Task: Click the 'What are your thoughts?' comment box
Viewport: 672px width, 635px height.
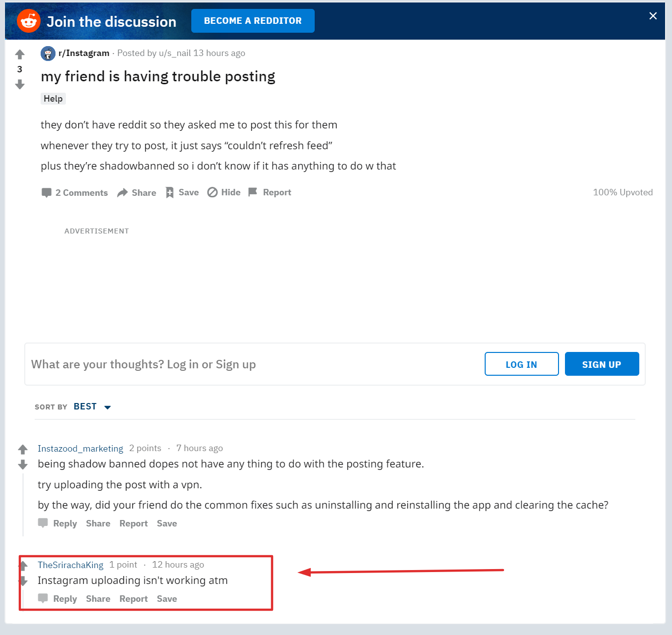Action: 335,364
